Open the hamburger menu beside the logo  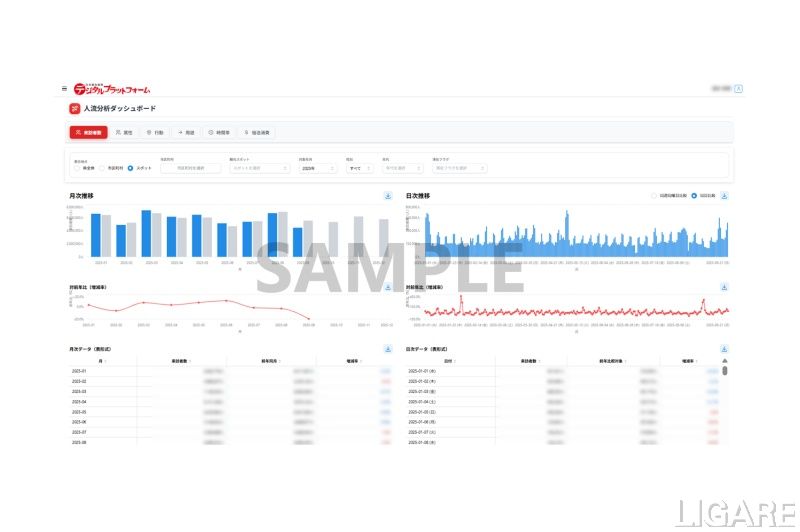click(x=65, y=89)
